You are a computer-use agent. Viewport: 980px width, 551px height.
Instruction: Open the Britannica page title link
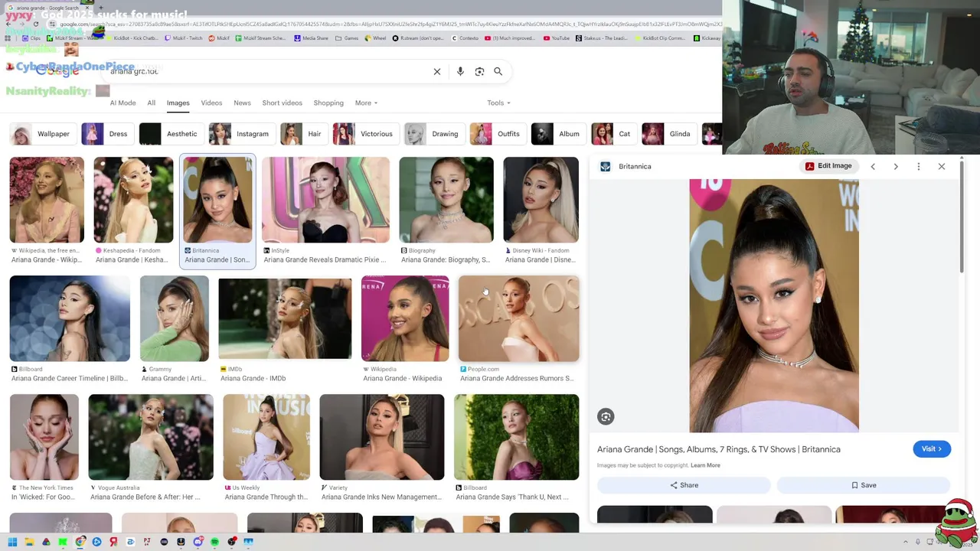[x=719, y=449]
